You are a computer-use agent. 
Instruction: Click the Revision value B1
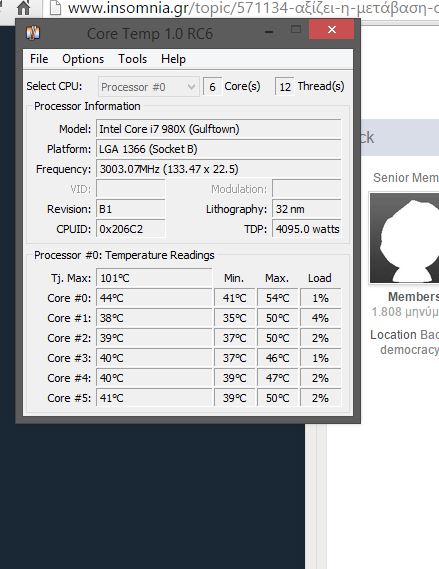click(x=131, y=209)
